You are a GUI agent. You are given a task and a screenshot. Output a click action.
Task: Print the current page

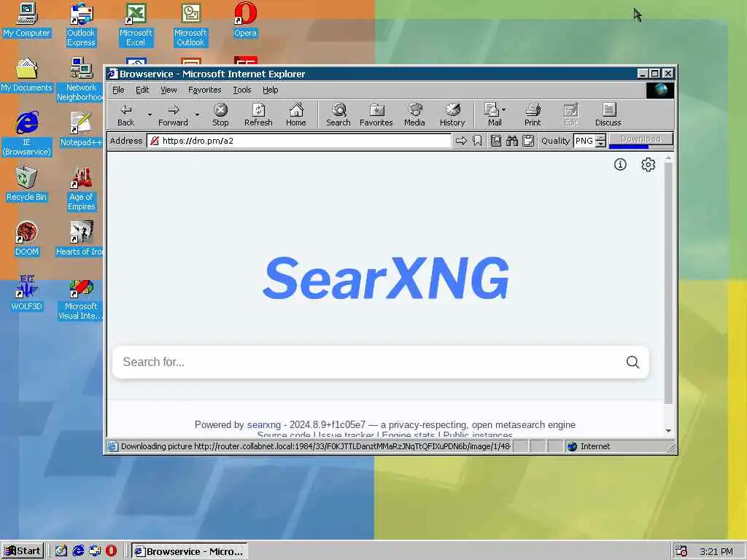pos(533,115)
